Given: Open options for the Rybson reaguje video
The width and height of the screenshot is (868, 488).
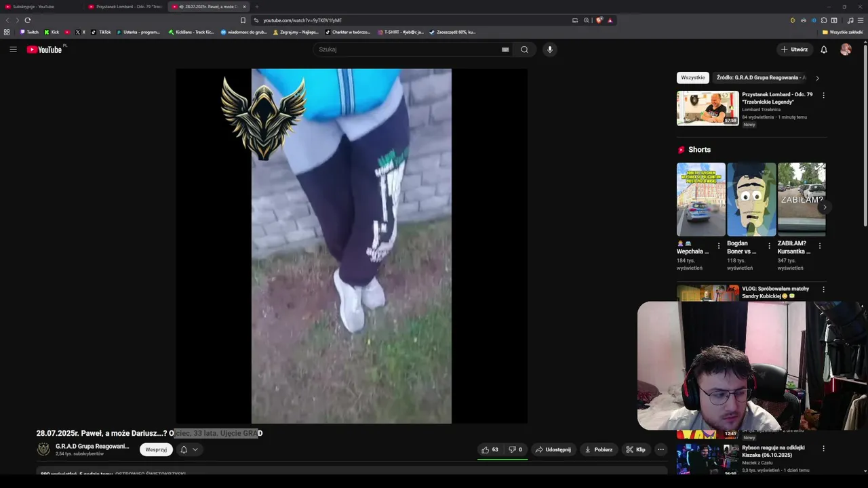Looking at the screenshot, I should click(x=824, y=449).
